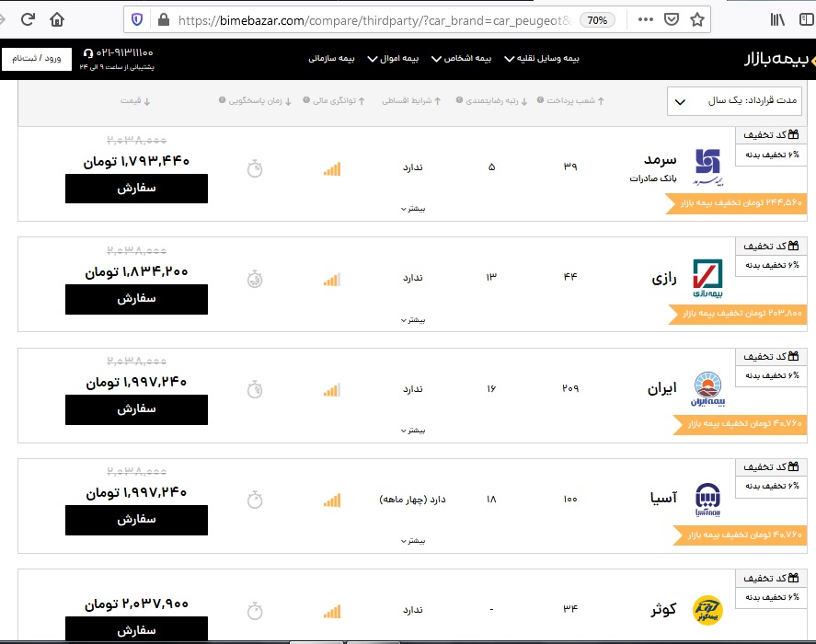Open the page actions three-dot menu
Image resolution: width=816 pixels, height=644 pixels.
645,20
